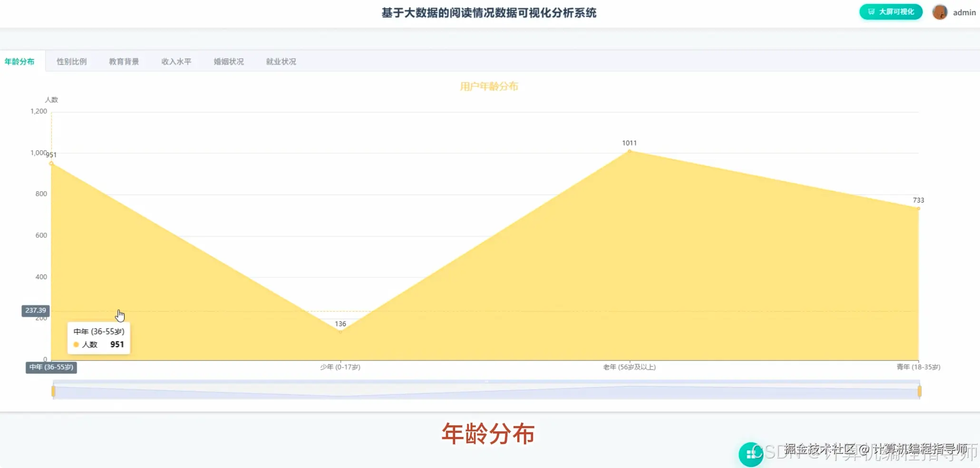980x468 pixels.
Task: Click the 中年 (36-55岁) axis label
Action: tap(51, 367)
